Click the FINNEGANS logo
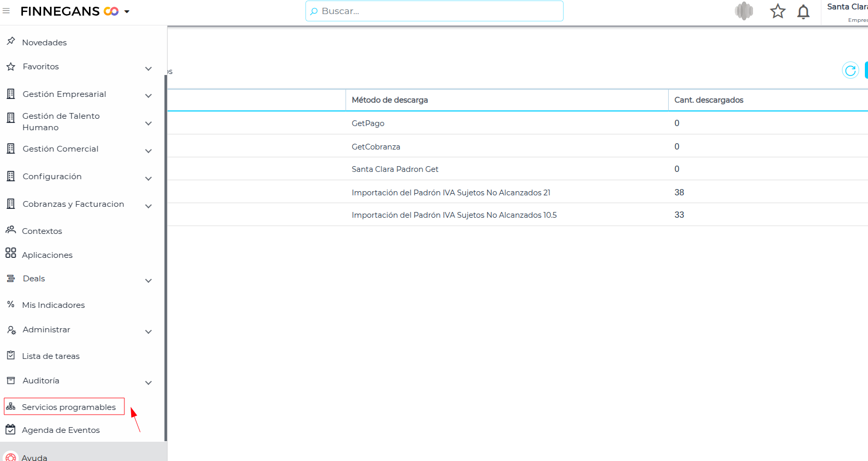 [x=70, y=11]
